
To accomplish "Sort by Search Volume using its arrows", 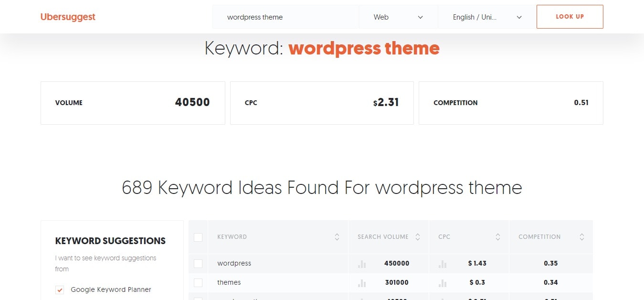I will [418, 237].
